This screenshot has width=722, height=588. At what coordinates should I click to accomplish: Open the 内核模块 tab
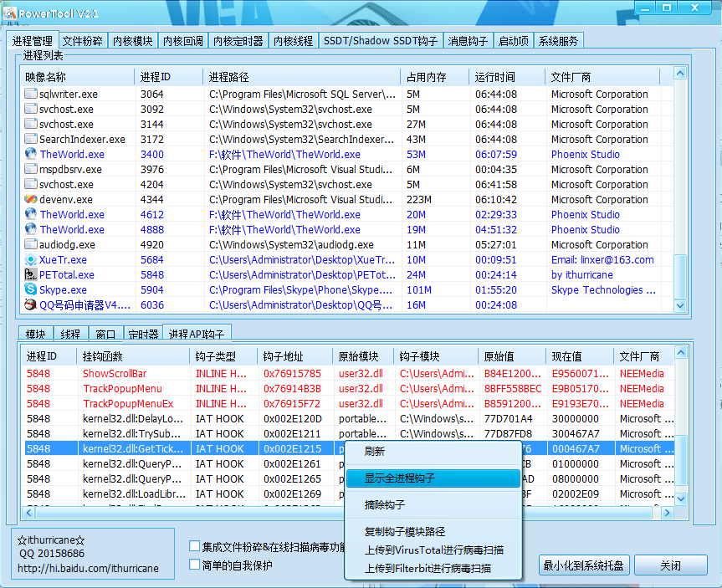(133, 41)
